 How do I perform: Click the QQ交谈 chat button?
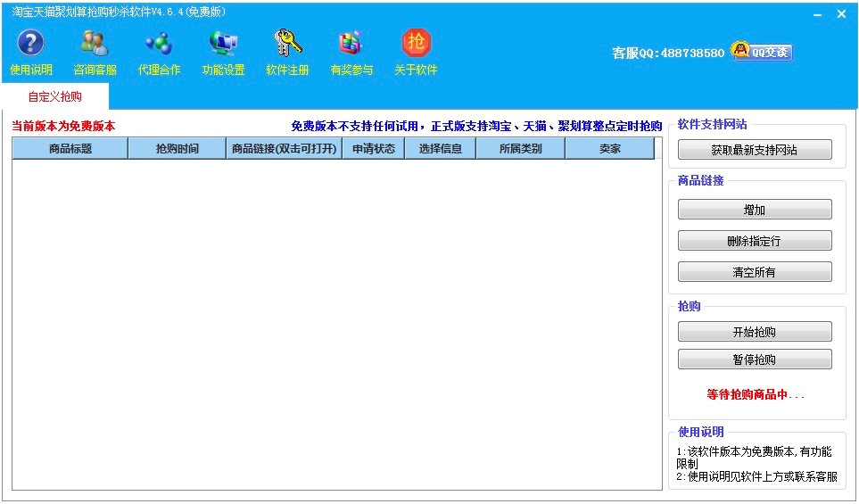(x=762, y=52)
